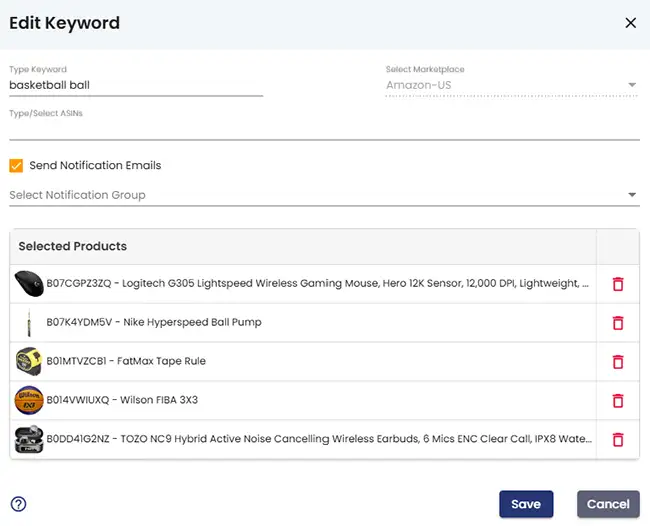Click the Cancel button
The image size is (650, 526).
coord(608,504)
